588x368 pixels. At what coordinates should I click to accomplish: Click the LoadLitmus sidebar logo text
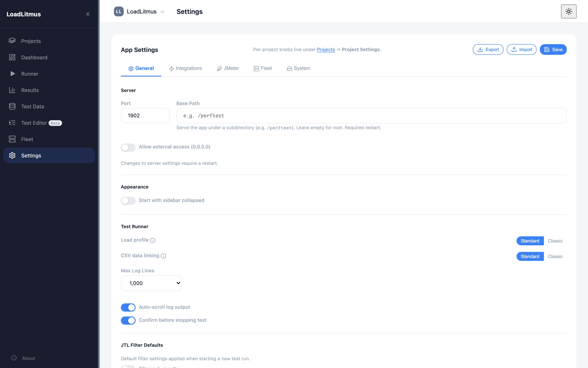(x=23, y=14)
